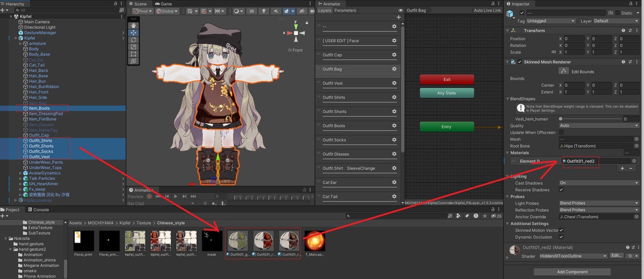
Task: Open Transform component kebab menu
Action: (x=636, y=30)
